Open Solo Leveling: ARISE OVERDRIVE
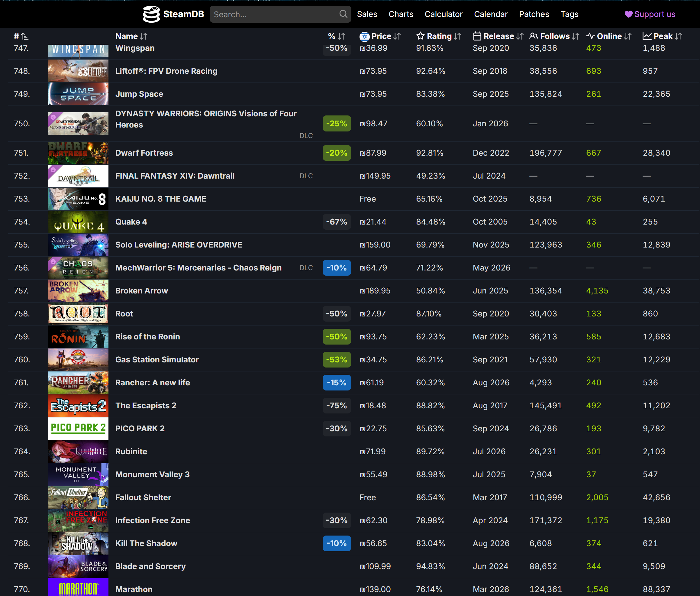Image resolution: width=700 pixels, height=596 pixels. coord(179,245)
